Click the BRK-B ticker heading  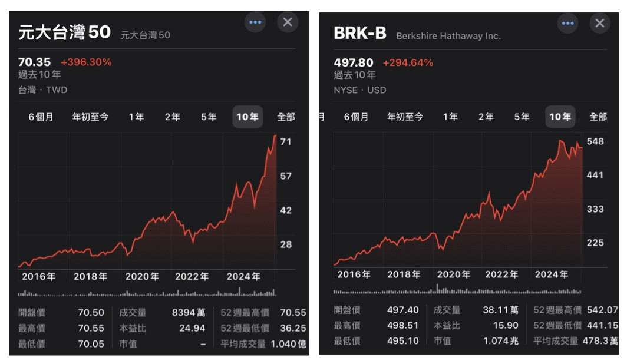coord(360,33)
